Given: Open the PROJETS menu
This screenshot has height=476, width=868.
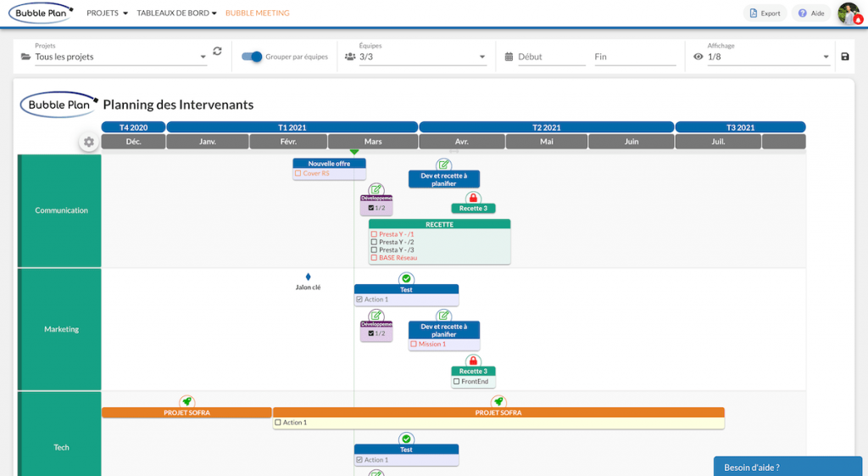Looking at the screenshot, I should point(107,13).
